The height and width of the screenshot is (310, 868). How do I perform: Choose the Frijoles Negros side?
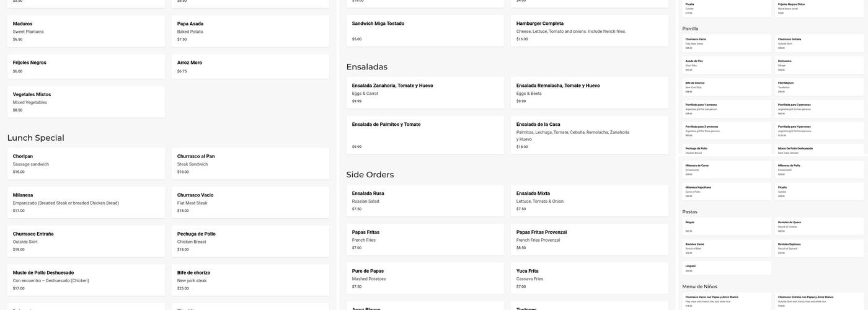pyautogui.click(x=86, y=66)
